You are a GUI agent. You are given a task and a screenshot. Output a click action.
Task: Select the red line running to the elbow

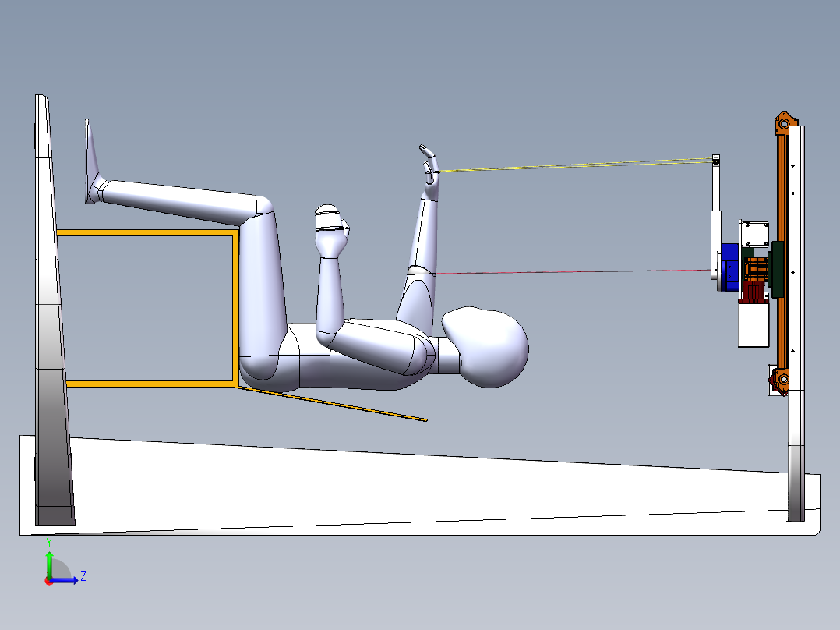click(572, 272)
